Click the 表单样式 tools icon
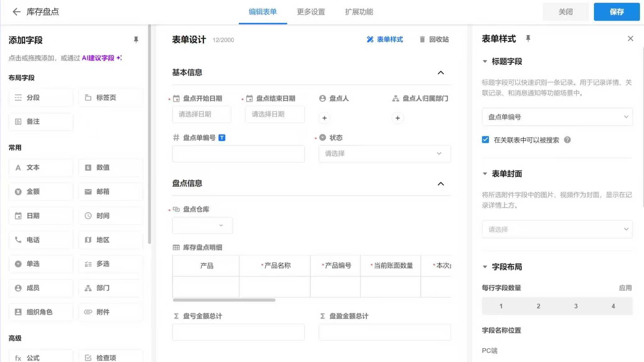 coord(370,39)
